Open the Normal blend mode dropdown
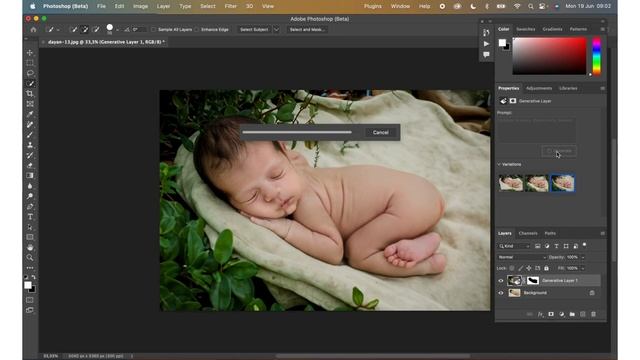This screenshot has height=360, width=640. tap(522, 257)
